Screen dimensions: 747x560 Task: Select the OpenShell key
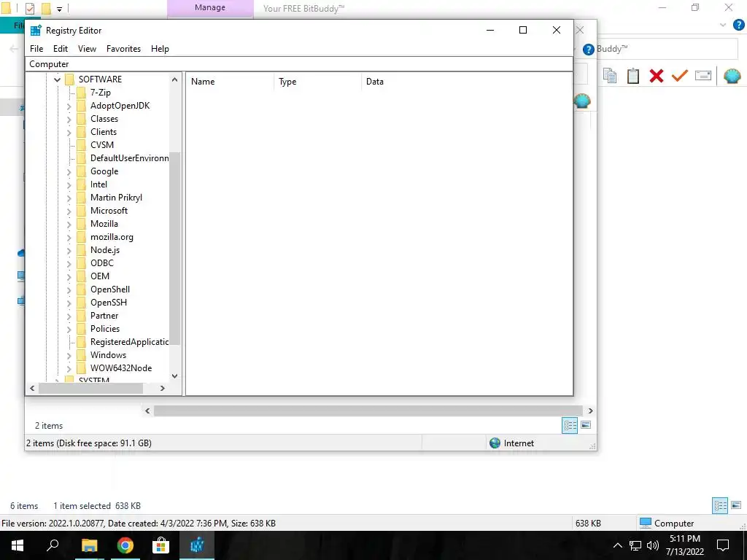click(110, 289)
